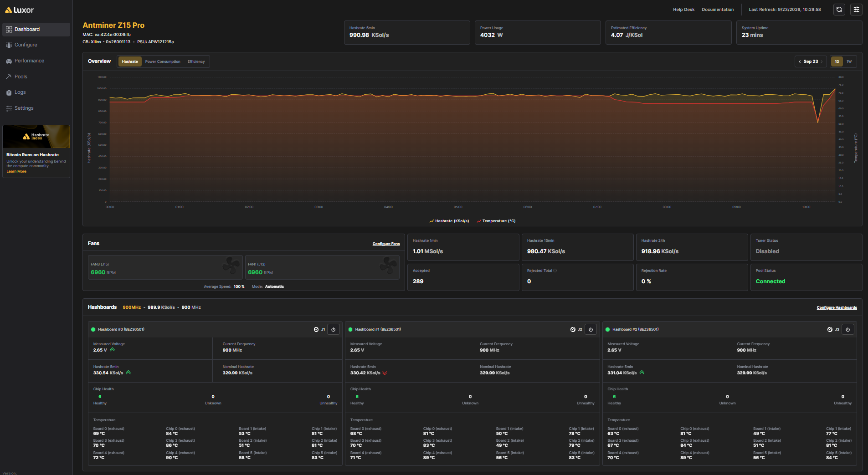Click the Hashrate 24h value 918.96 KSol/s
Image resolution: width=868 pixels, height=475 pixels.
click(x=660, y=251)
